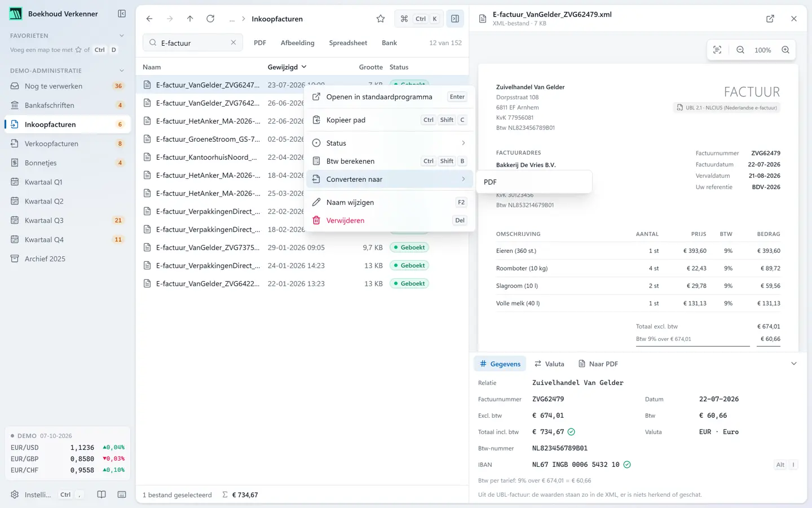Collapse the Favorieten section

(122, 36)
